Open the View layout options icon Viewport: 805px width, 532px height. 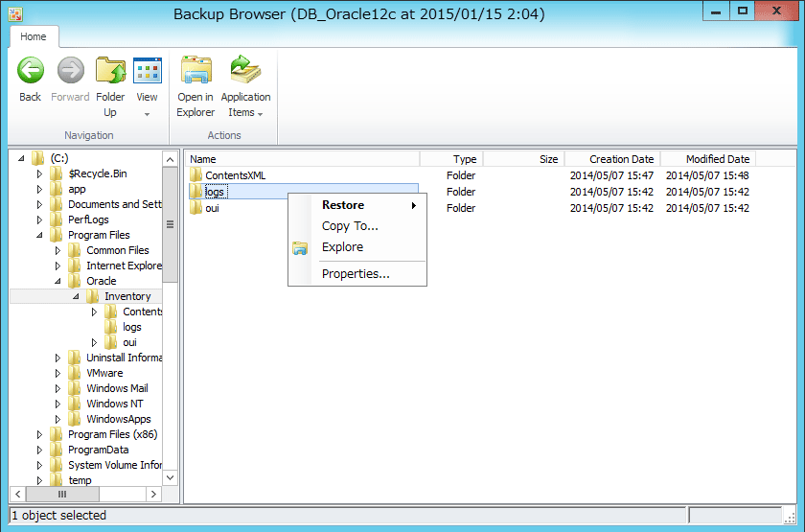147,70
